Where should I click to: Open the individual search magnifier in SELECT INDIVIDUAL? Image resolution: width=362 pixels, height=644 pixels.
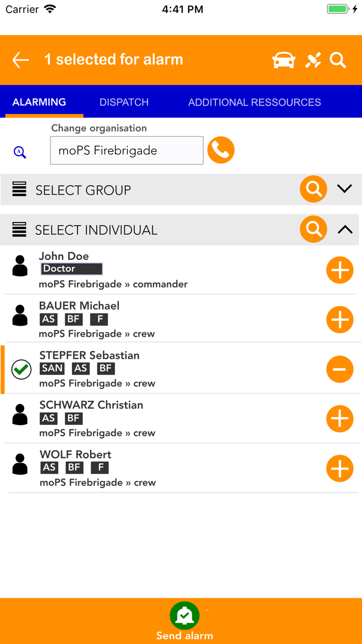[x=313, y=229]
